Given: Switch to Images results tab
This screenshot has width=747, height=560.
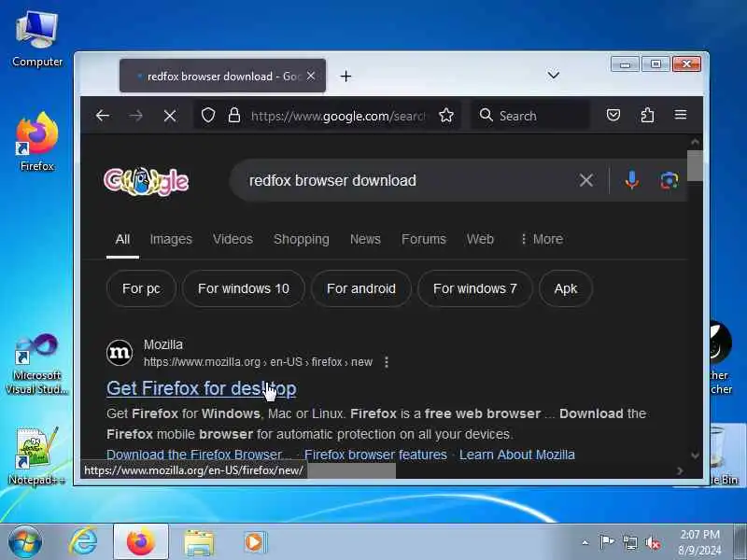Looking at the screenshot, I should 171,239.
